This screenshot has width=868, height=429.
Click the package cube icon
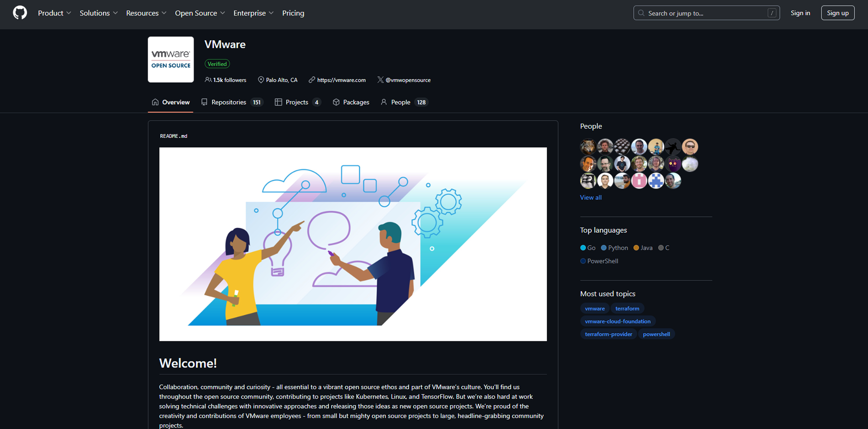(x=336, y=102)
